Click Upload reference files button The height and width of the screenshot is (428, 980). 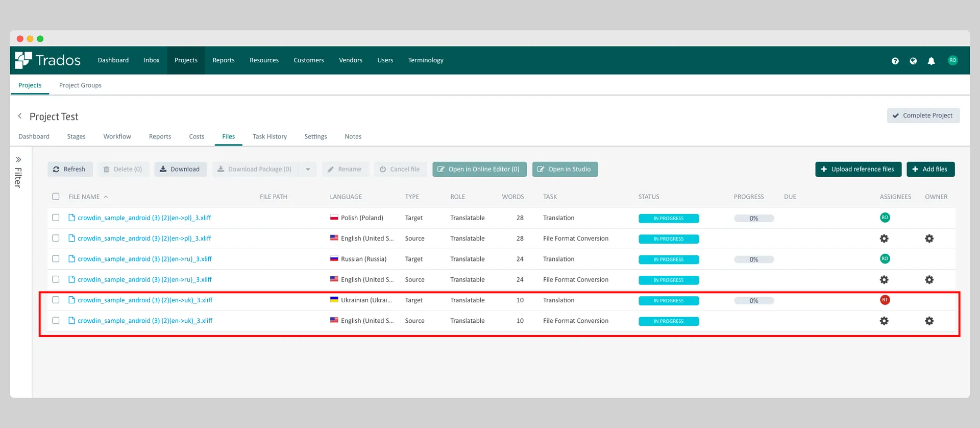click(858, 170)
